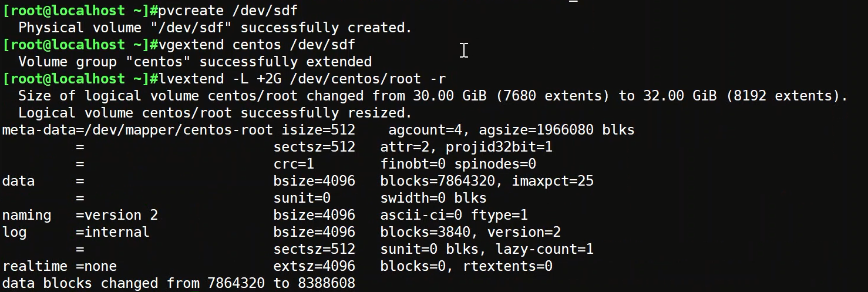Click the realtime =none text

point(59,266)
